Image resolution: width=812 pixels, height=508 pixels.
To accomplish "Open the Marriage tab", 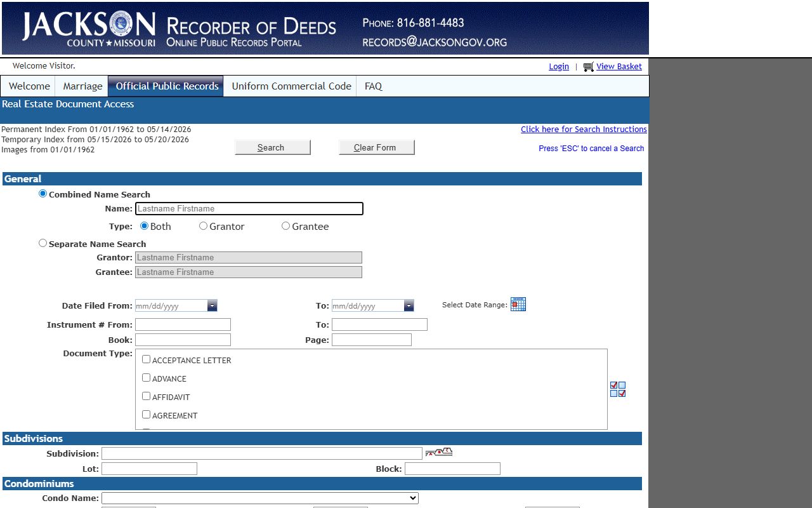I will click(x=82, y=86).
